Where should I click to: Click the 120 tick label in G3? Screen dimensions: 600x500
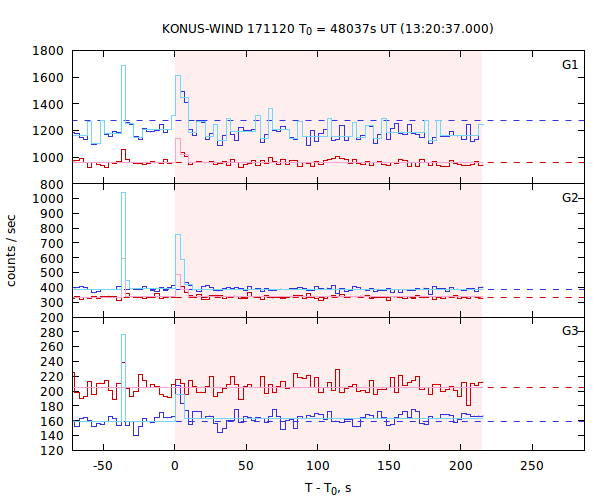[x=52, y=450]
